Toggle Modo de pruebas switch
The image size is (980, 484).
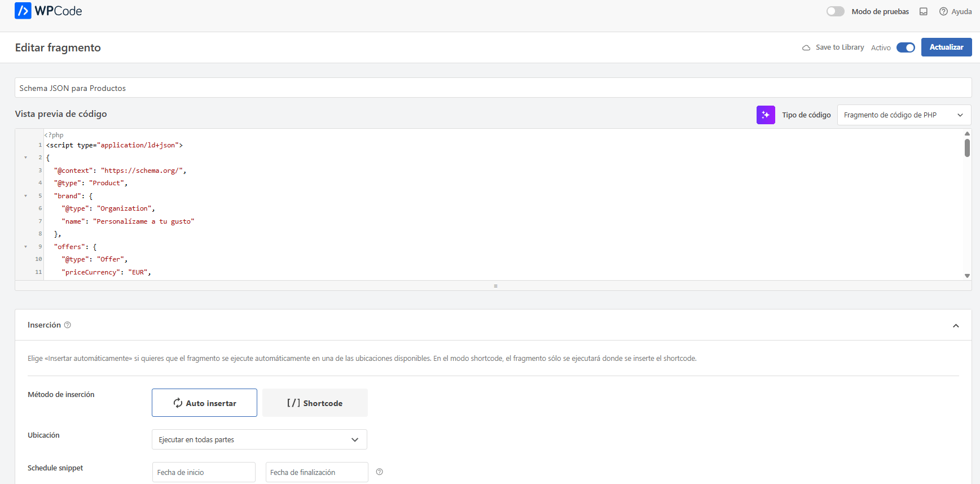[835, 11]
